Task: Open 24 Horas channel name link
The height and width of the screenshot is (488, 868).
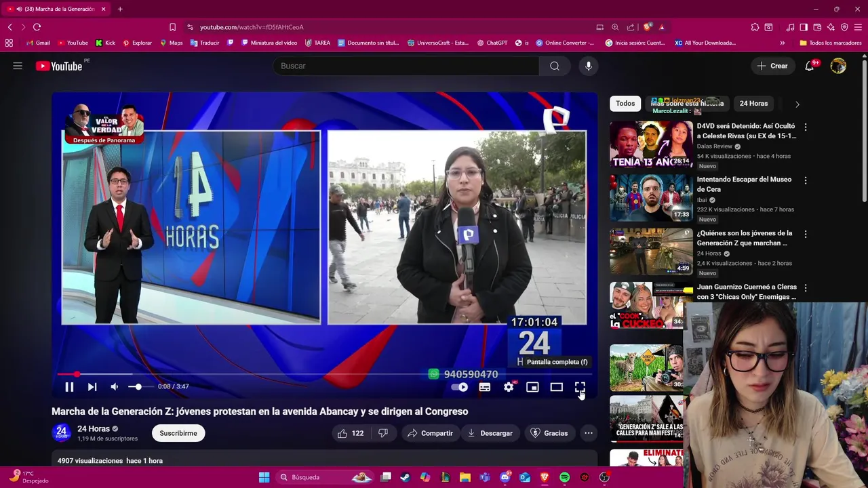Action: point(94,428)
